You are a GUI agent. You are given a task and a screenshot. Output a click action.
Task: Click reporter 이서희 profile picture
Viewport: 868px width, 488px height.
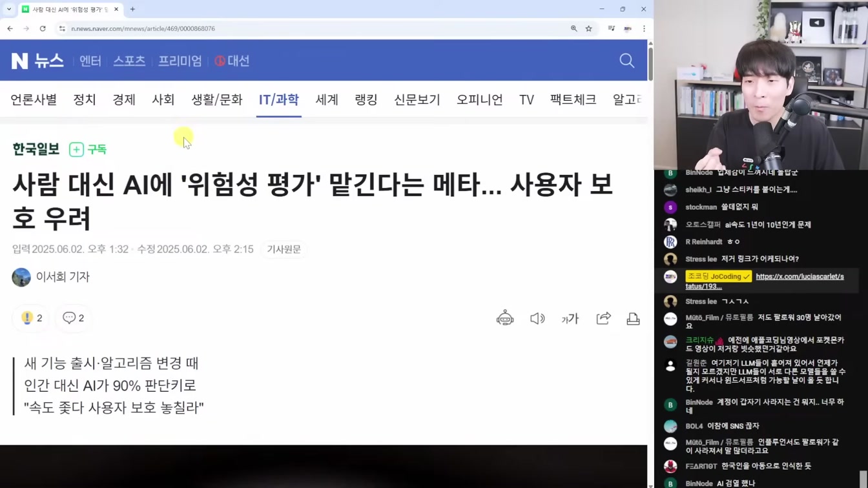21,277
